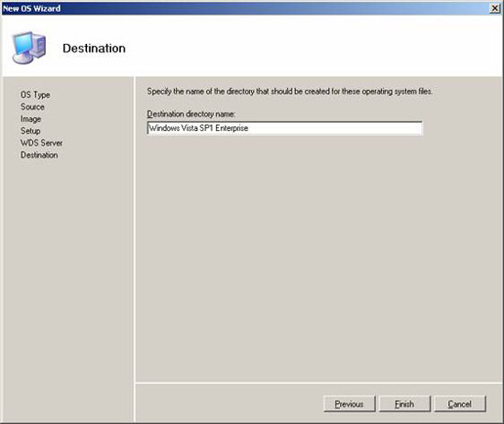Click the Destination directory name text field

[x=284, y=128]
